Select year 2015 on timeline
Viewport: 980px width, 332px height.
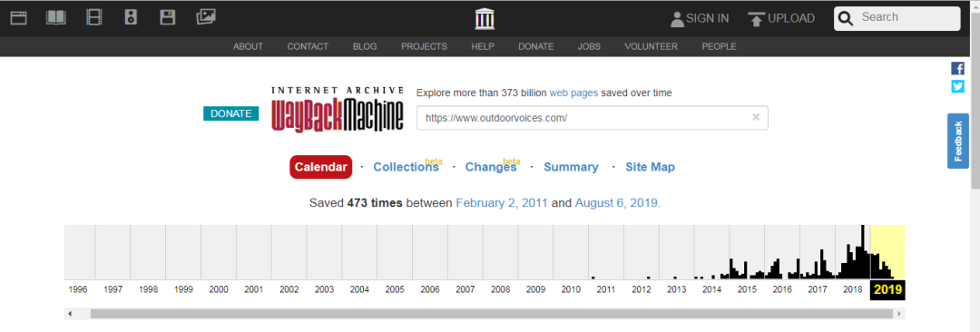tap(747, 290)
